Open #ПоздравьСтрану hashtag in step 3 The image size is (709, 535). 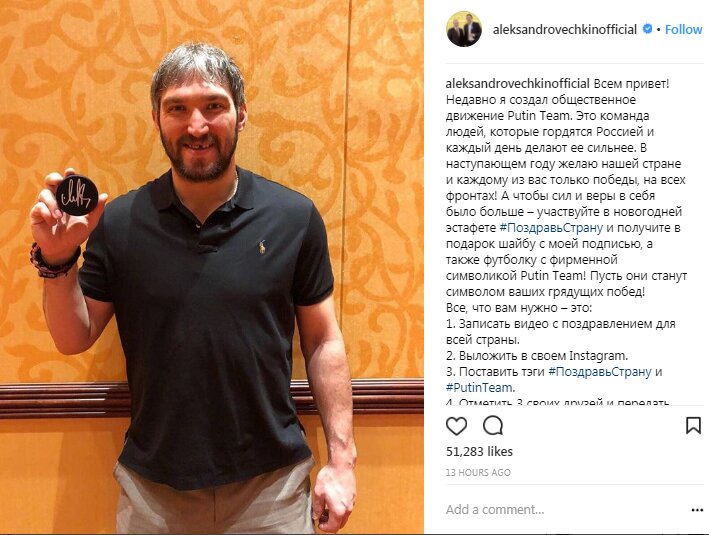click(x=600, y=372)
